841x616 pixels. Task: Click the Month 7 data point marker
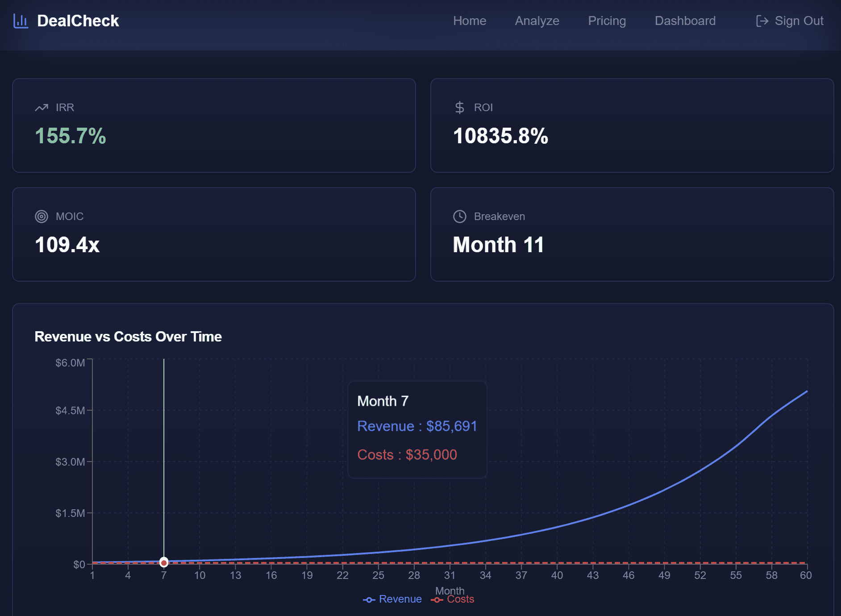[164, 562]
